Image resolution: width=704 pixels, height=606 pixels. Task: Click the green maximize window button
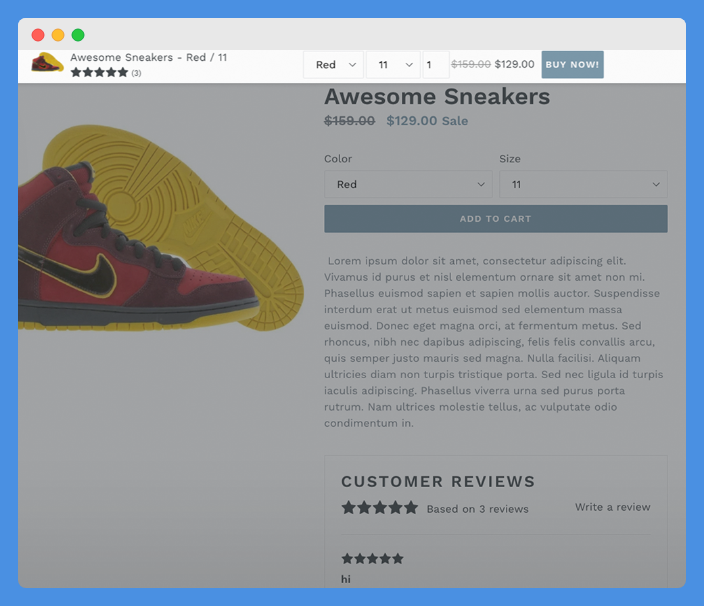point(78,35)
